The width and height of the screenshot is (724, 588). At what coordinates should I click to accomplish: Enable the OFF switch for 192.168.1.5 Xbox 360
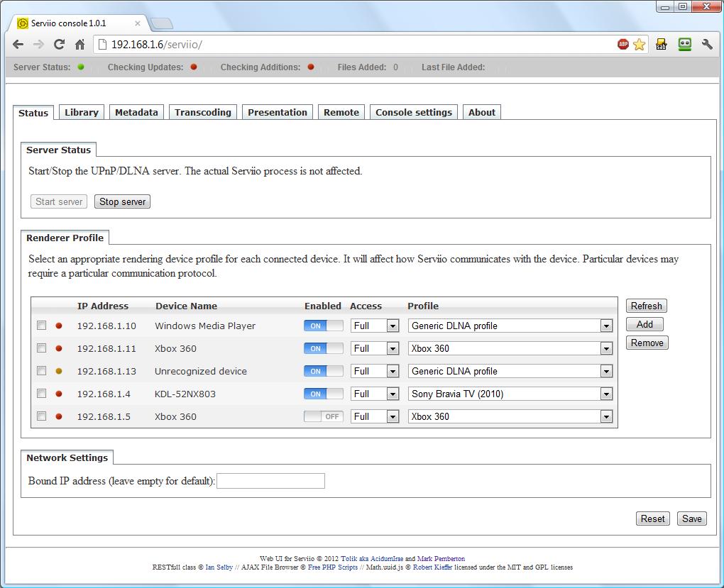coord(323,416)
